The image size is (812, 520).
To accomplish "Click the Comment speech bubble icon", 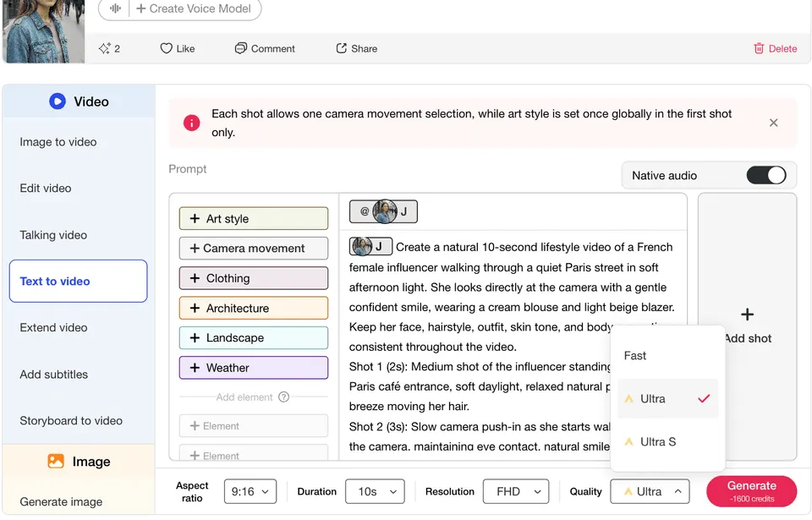I will [240, 48].
